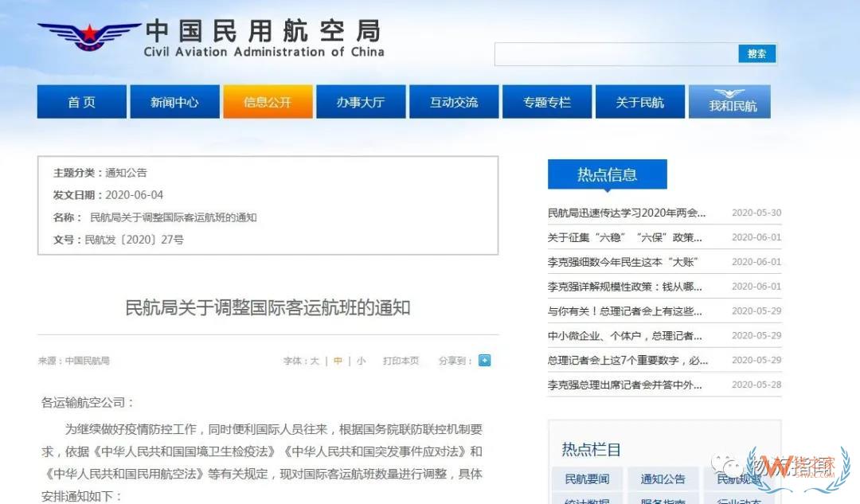Click the CAAC winged star logo
Image resolution: width=860 pixels, height=504 pixels.
pos(88,36)
